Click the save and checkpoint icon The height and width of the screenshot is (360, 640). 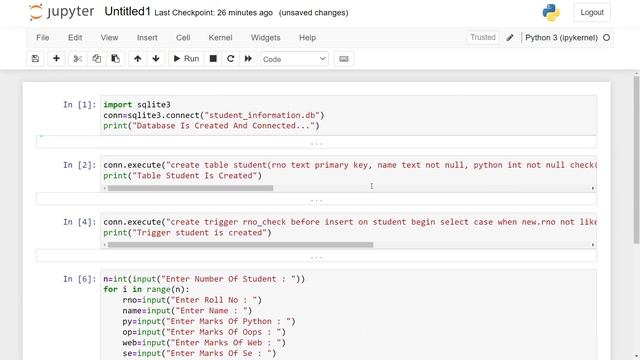pos(36,59)
